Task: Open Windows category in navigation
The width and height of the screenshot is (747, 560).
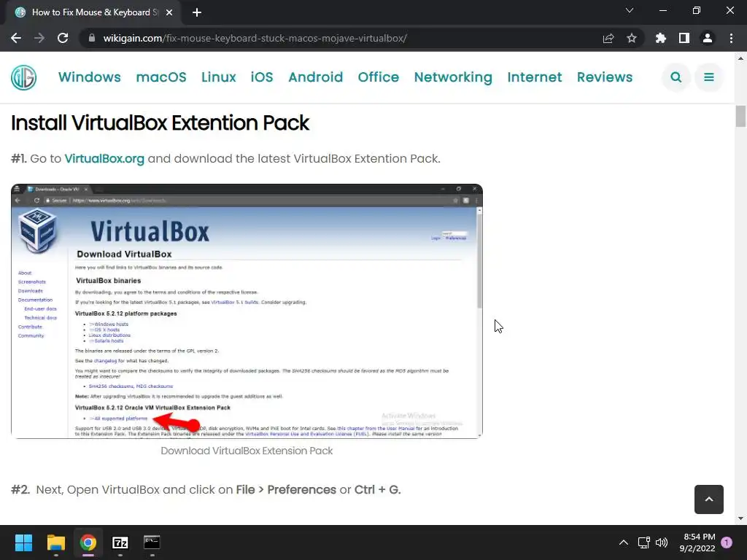Action: coord(90,77)
